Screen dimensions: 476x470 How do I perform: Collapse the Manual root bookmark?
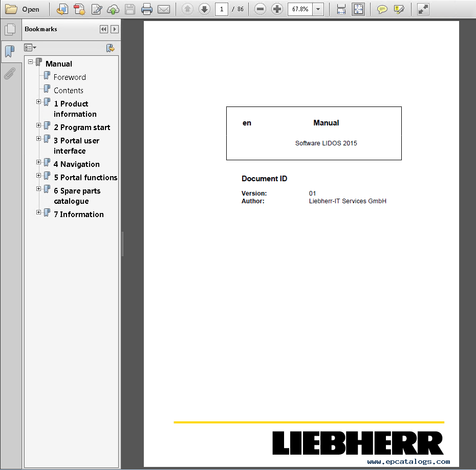(30, 61)
